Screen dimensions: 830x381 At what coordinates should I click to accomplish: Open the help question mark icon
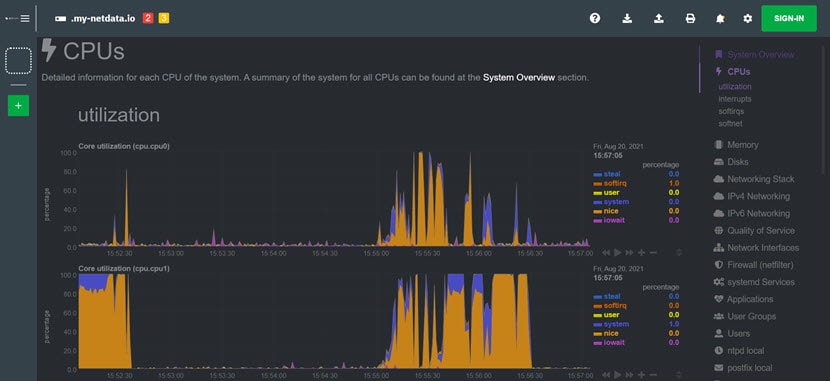pos(595,19)
